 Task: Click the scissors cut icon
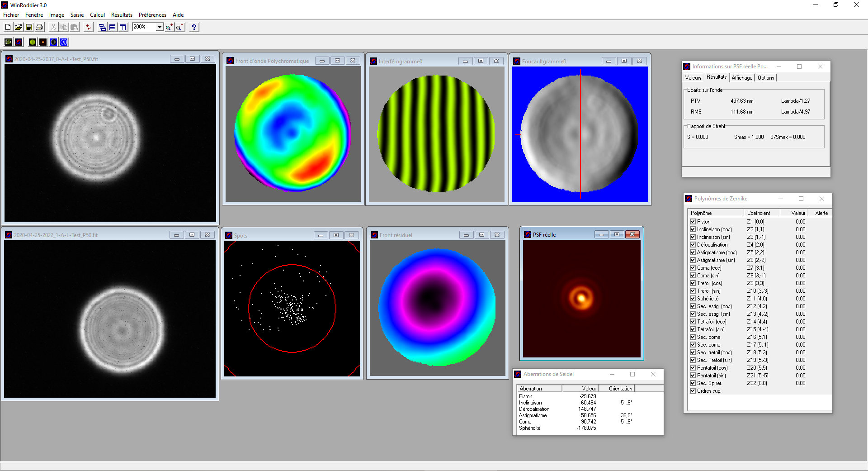pos(53,27)
